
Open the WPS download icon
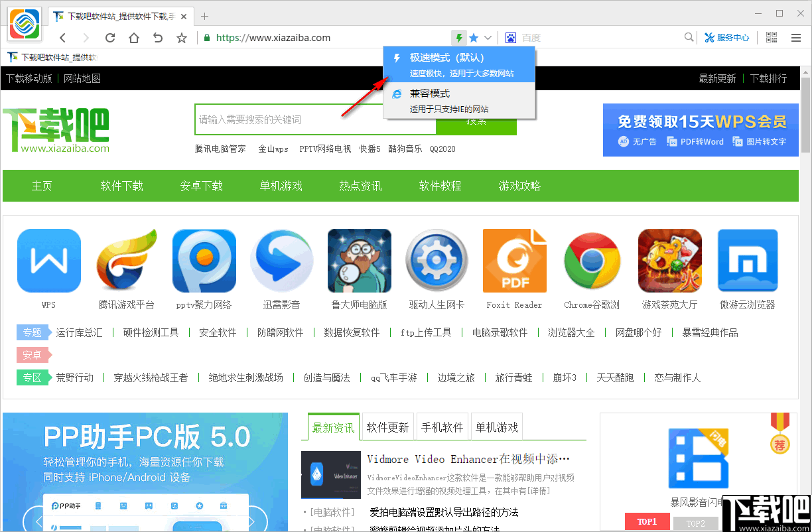click(x=48, y=261)
